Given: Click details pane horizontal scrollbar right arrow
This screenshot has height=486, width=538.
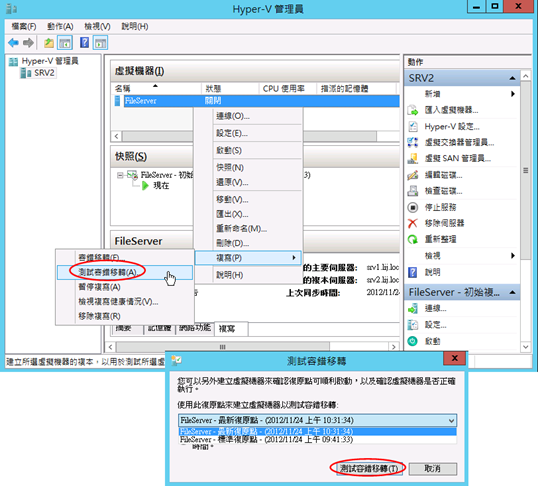Looking at the screenshot, I should tap(394, 347).
